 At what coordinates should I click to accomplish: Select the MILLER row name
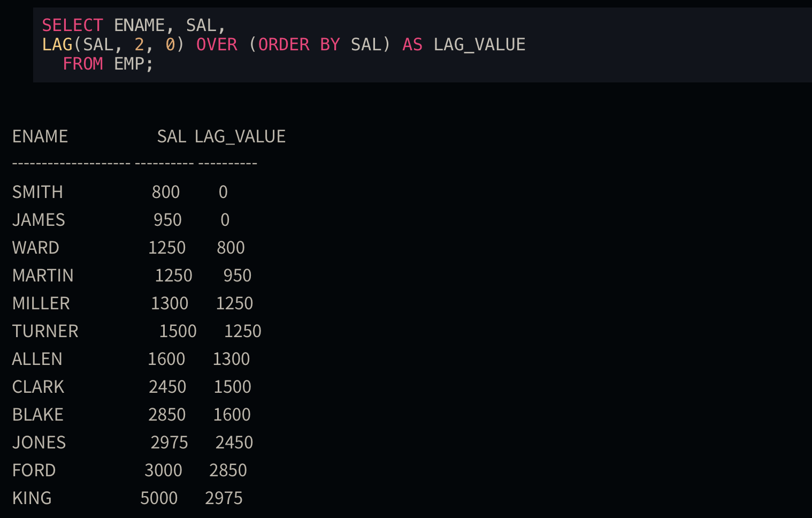(x=41, y=303)
